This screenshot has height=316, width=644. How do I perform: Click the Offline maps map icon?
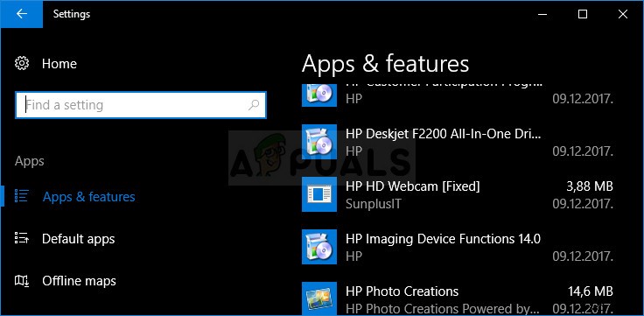pos(21,281)
